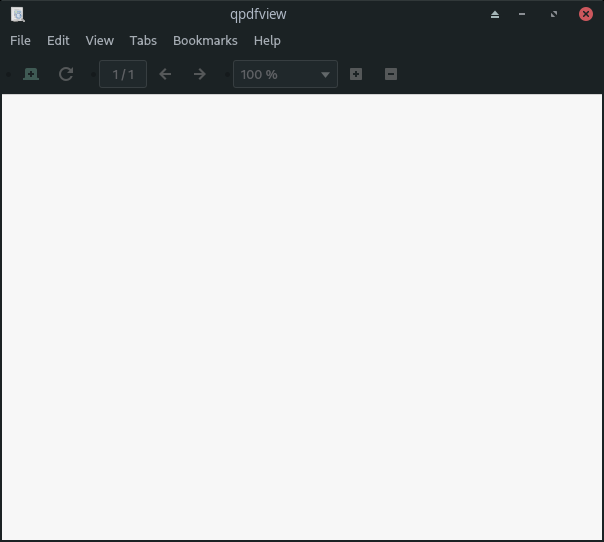
Task: Close the qpdfview window
Action: tap(586, 14)
